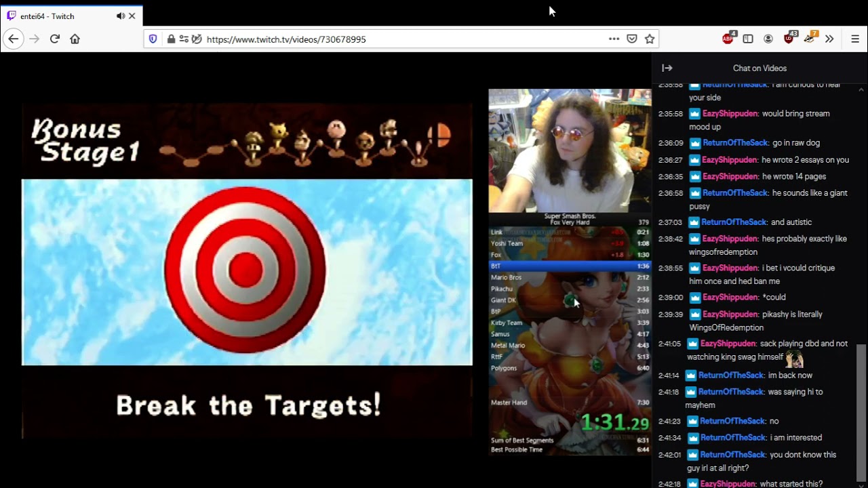This screenshot has height=488, width=868.
Task: Jump to timestamp 2:42:18 in chat
Action: 669,484
